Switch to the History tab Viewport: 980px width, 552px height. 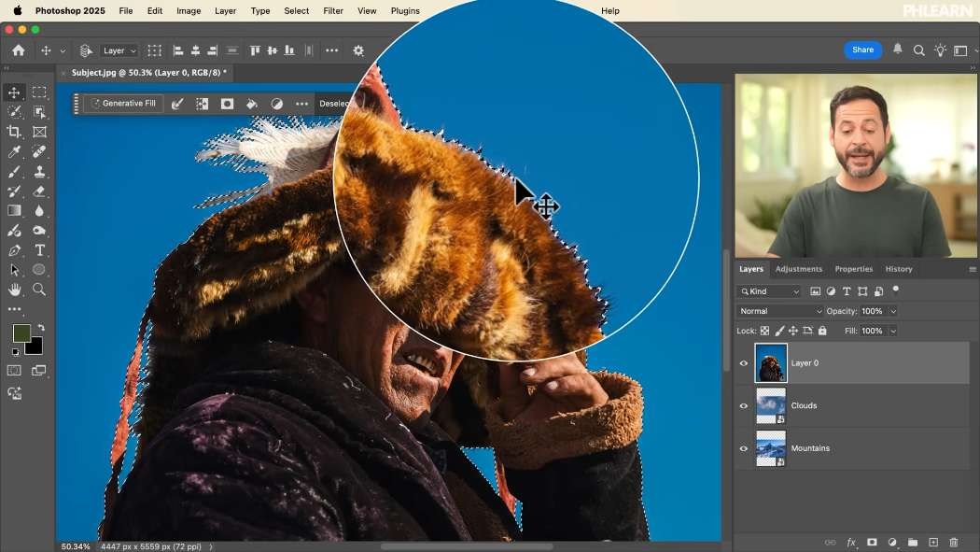pos(899,269)
